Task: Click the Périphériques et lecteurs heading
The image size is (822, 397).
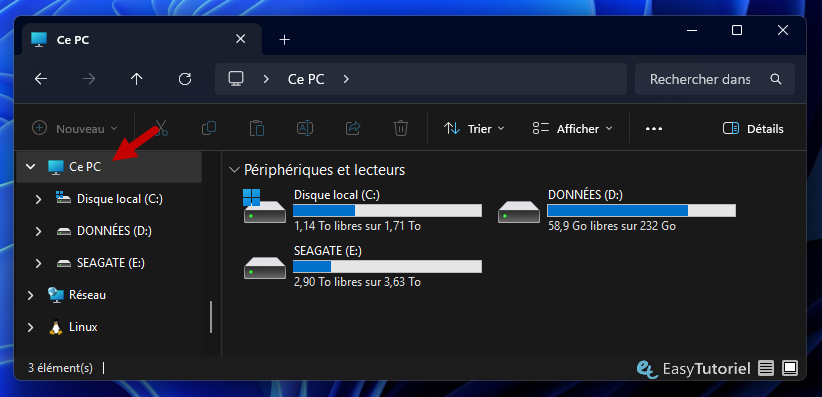Action: tap(325, 170)
